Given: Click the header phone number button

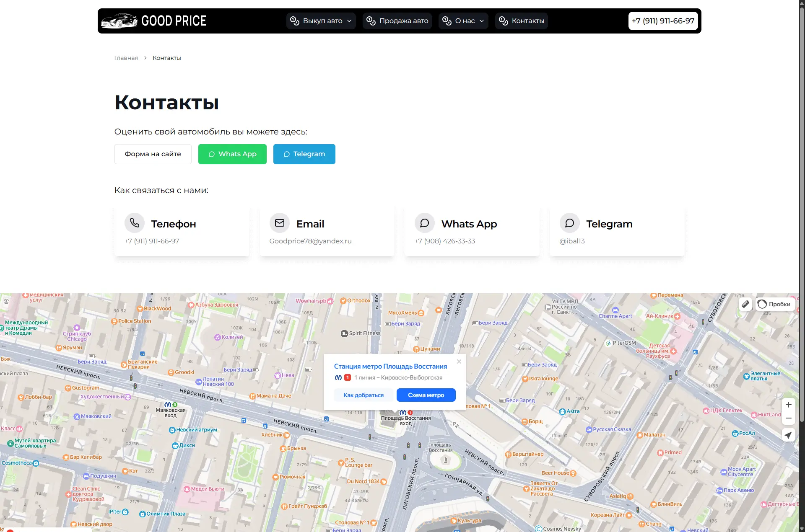Looking at the screenshot, I should tap(663, 21).
